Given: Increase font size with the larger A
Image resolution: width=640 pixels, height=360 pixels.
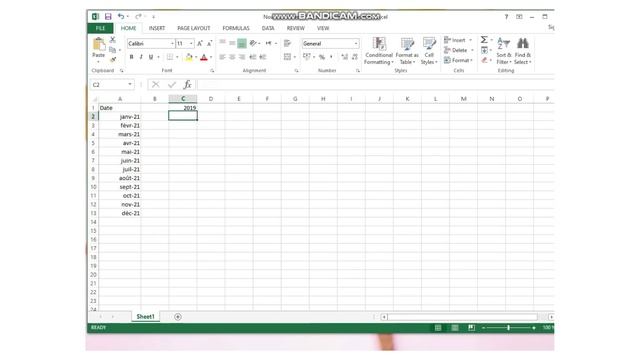Looking at the screenshot, I should (200, 43).
